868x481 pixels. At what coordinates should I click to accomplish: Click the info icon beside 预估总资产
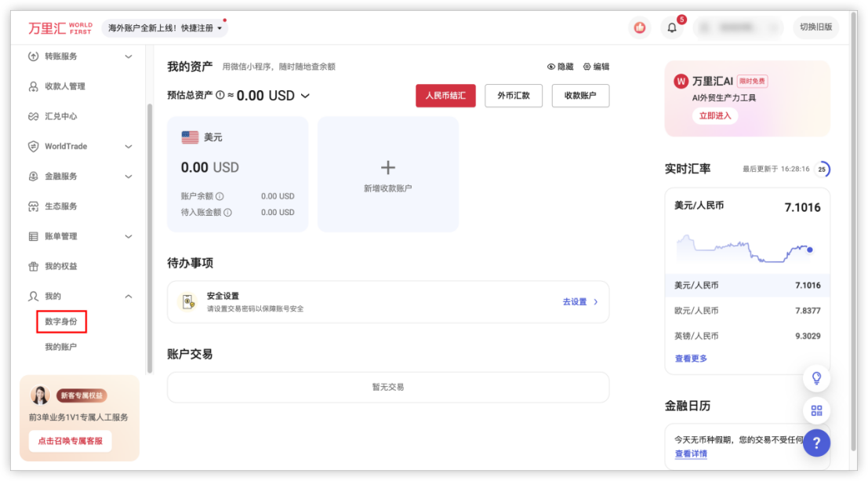(x=220, y=95)
